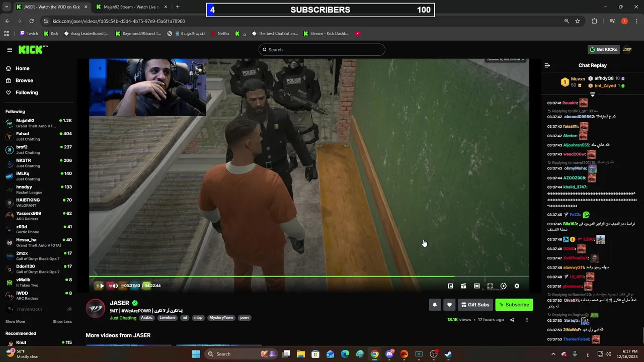Go back in browser history
Viewport: 644px width, 362px height.
coord(7,21)
